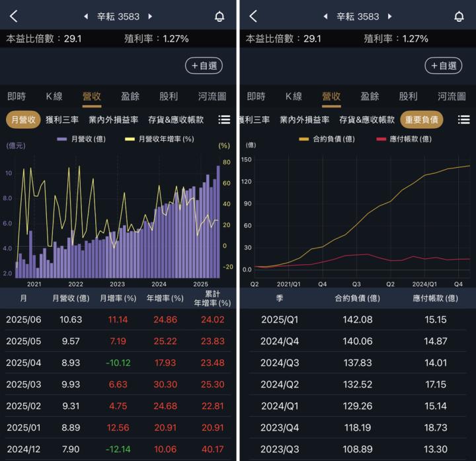
Task: Select 業內外損益率 in the right screen
Action: (x=304, y=120)
